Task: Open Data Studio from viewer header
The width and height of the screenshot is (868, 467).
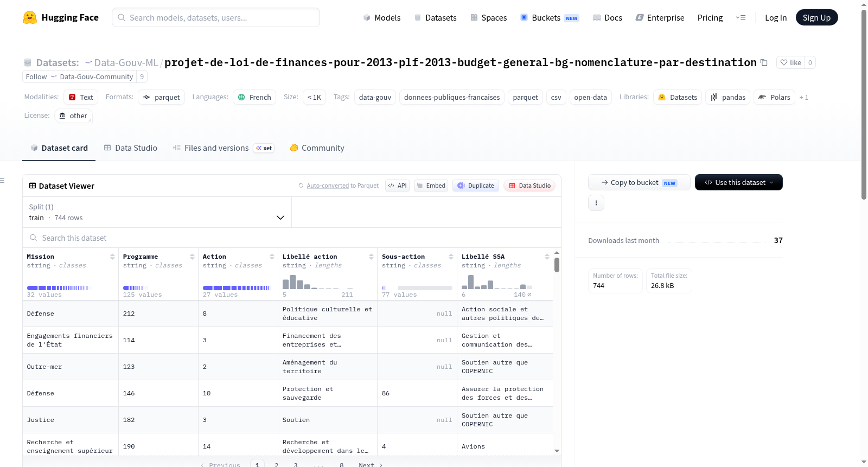Action: [529, 185]
